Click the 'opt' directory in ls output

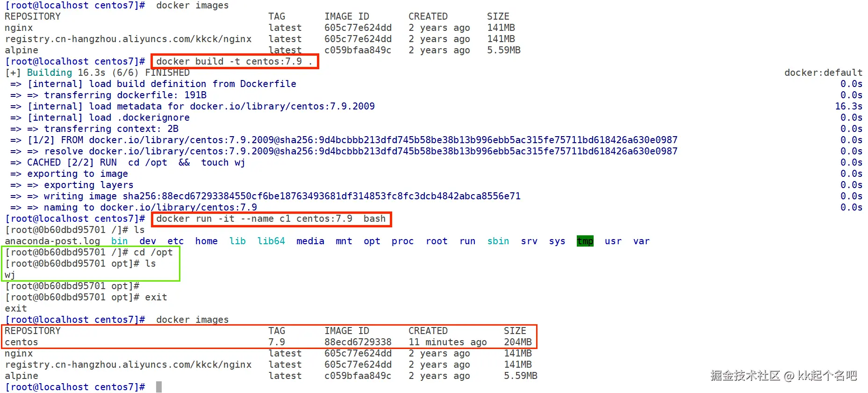click(372, 241)
